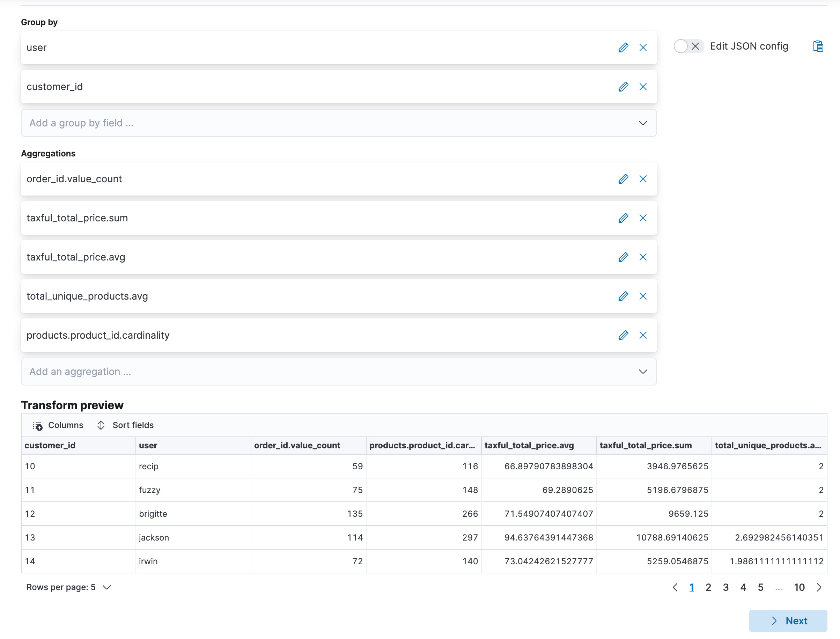Edit the taxful_total_price.sum aggregation pencil
The image size is (840, 639).
pos(623,218)
